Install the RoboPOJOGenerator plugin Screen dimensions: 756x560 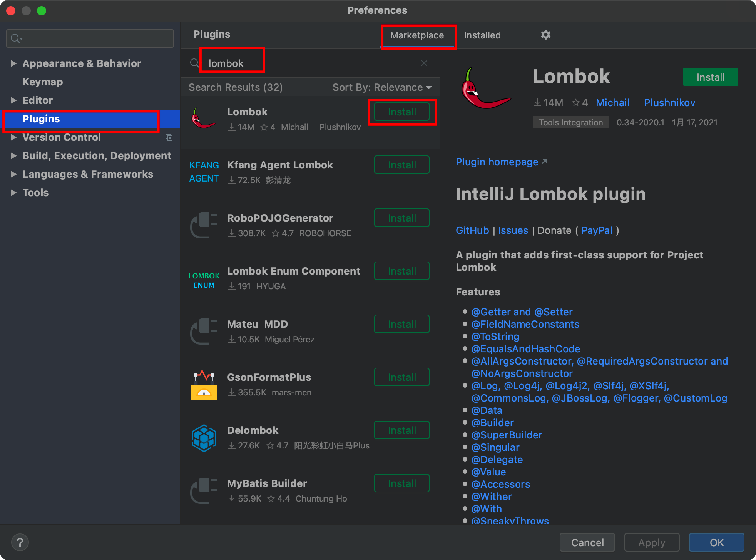point(402,218)
